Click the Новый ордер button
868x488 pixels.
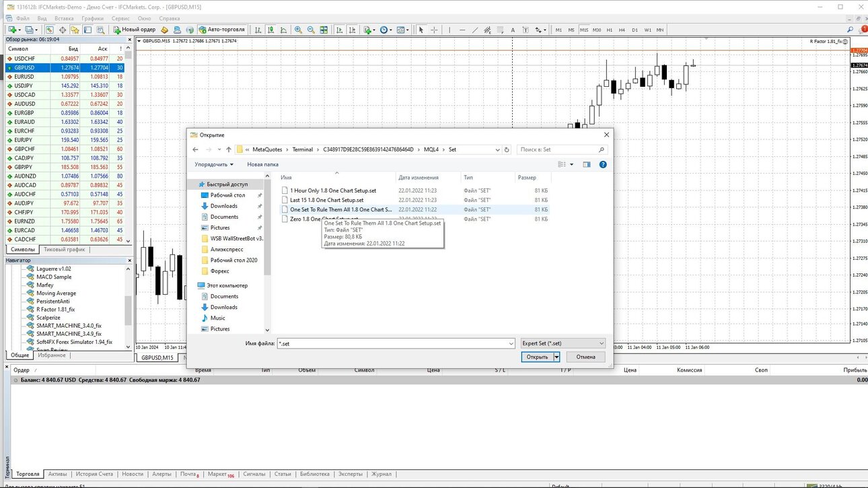click(x=135, y=30)
